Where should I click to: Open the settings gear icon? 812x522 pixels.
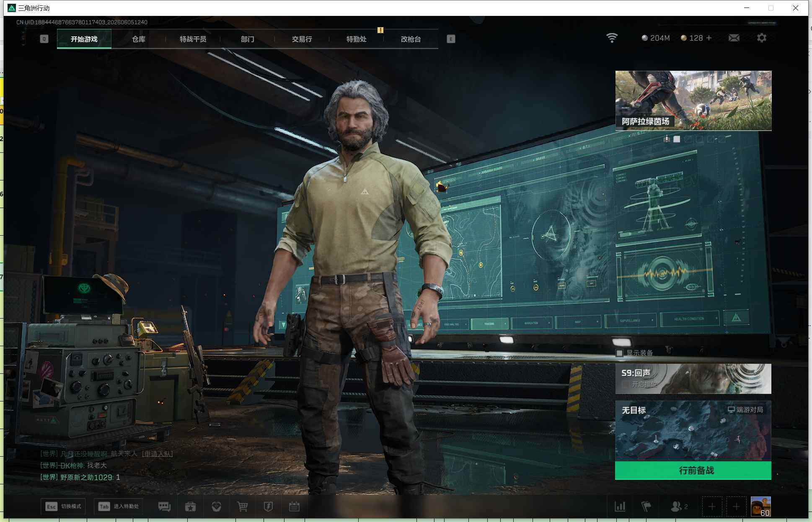coord(762,38)
